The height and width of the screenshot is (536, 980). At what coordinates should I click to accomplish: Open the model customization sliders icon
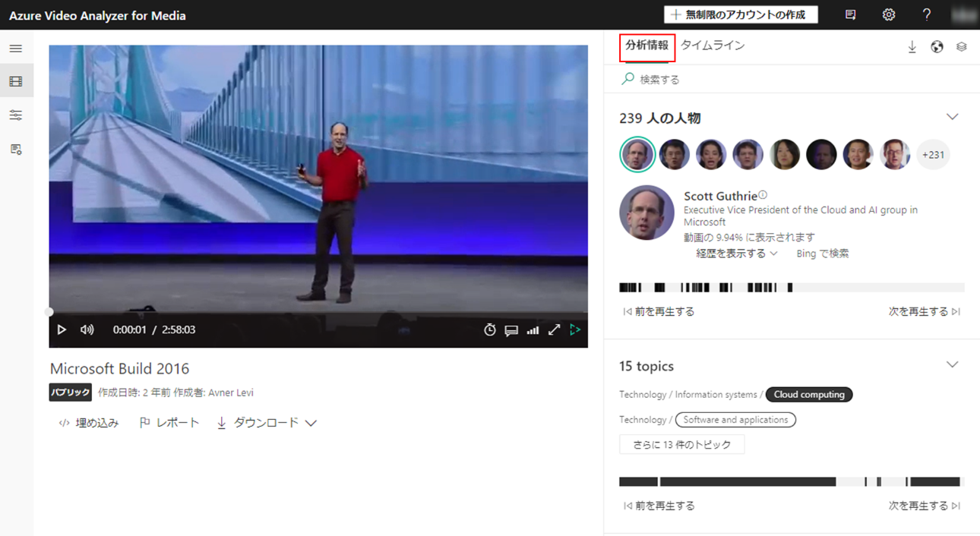pos(16,115)
